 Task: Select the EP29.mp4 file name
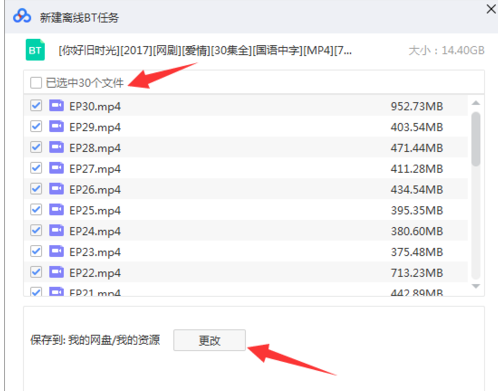tap(95, 127)
